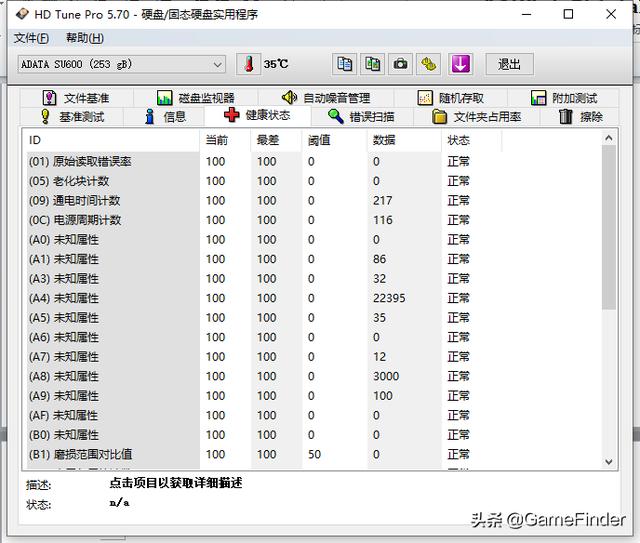The width and height of the screenshot is (640, 543).
Task: Click the 状态 column header
Action: (471, 140)
